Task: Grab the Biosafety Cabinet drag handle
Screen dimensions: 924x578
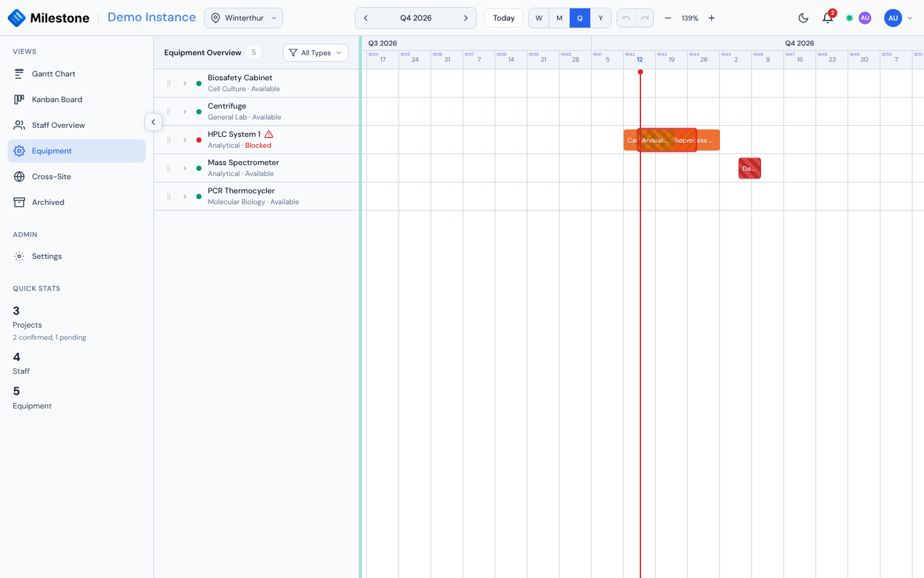Action: coord(169,83)
